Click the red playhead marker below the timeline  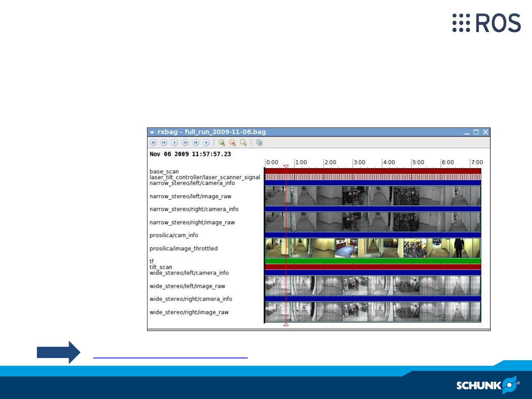click(x=286, y=324)
